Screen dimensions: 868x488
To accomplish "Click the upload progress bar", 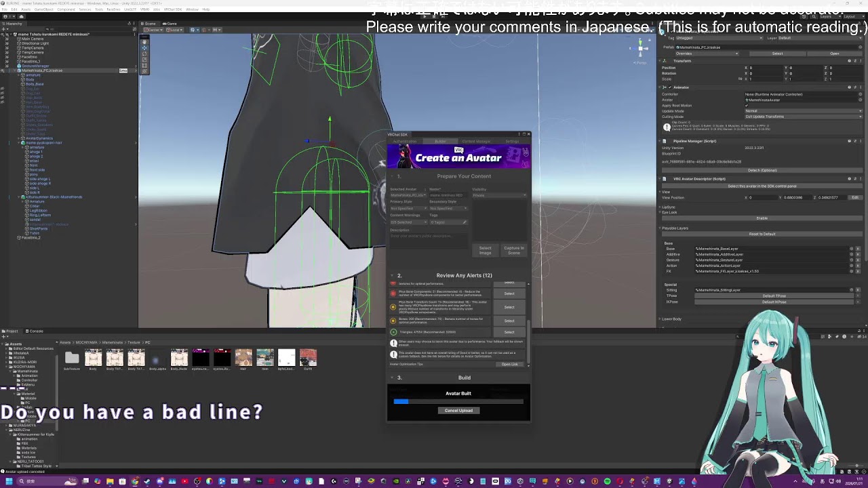I will [458, 402].
